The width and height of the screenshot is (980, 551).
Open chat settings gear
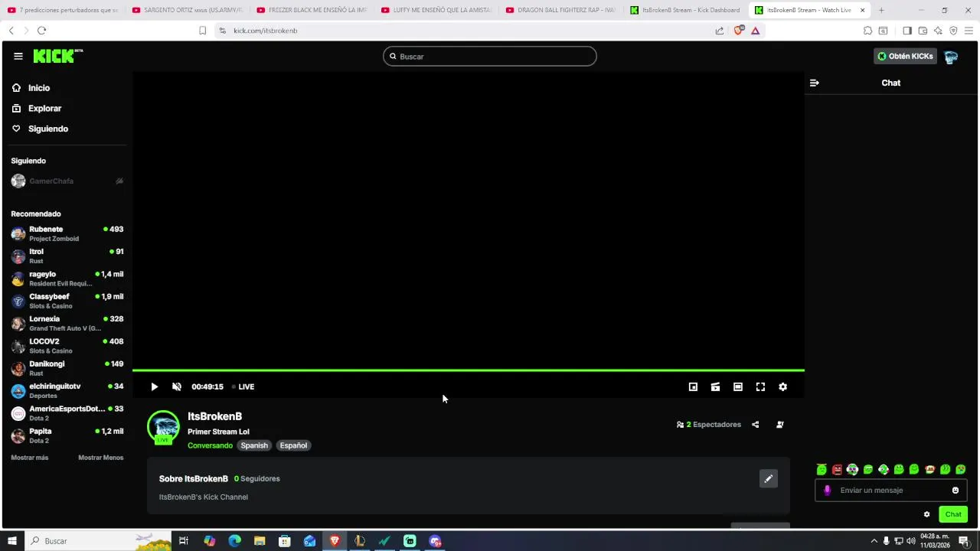click(x=926, y=514)
